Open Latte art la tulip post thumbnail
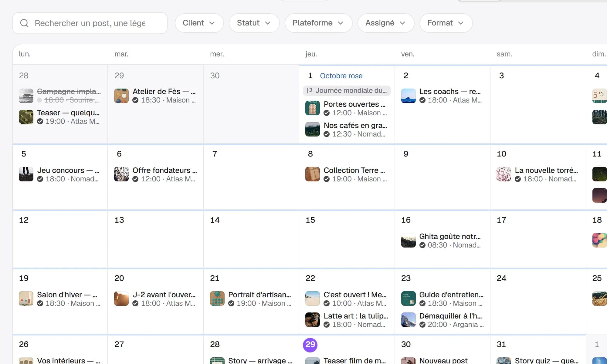Image resolution: width=607 pixels, height=364 pixels. click(313, 320)
